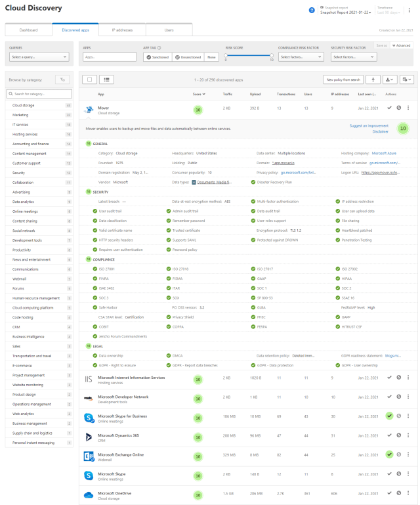Open the top-right more options menu

click(x=409, y=11)
